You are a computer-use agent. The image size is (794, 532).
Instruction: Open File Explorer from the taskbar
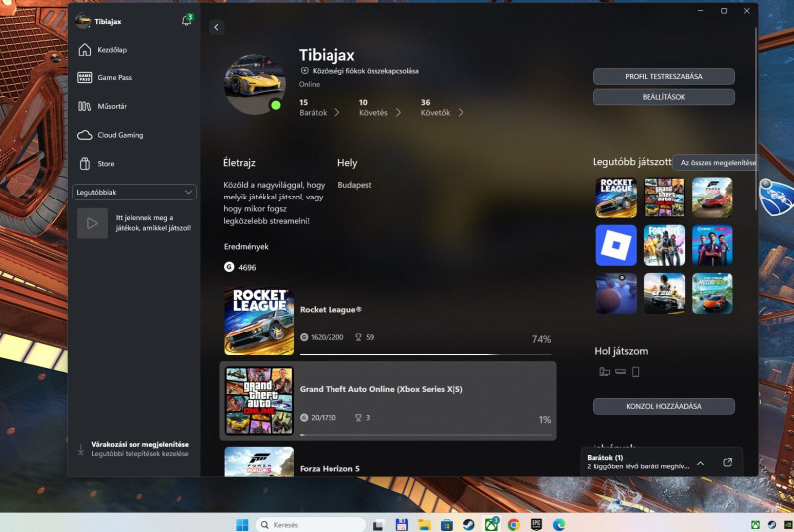coord(424,525)
